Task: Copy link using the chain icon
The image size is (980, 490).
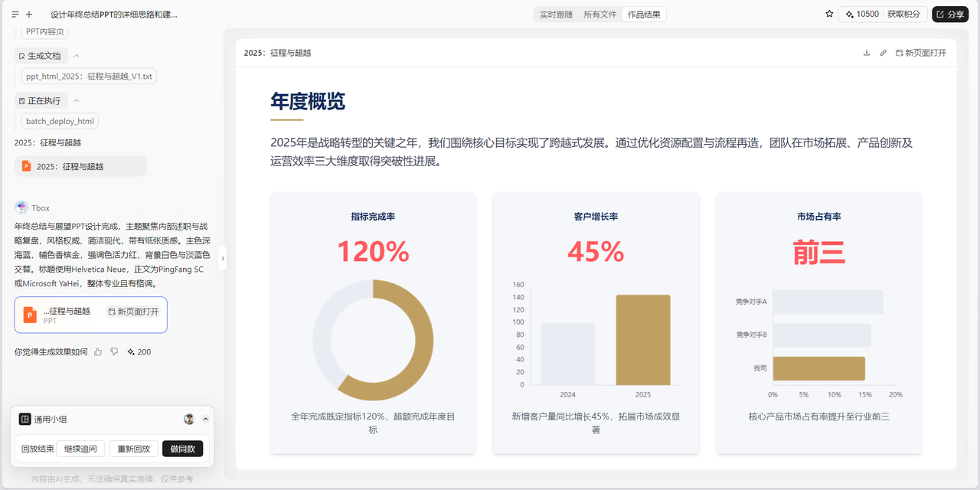Action: pyautogui.click(x=883, y=53)
